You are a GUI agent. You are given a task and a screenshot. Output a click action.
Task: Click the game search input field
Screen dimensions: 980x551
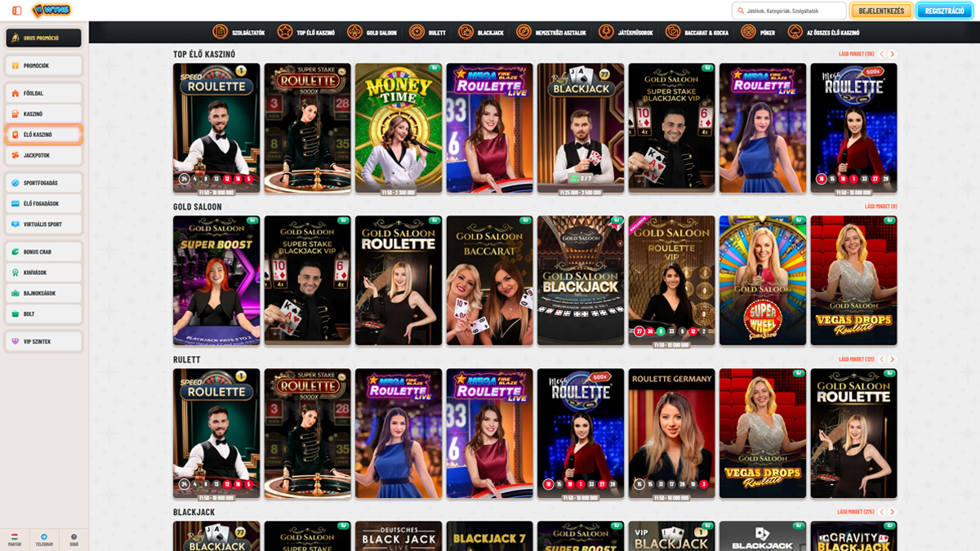(x=792, y=11)
